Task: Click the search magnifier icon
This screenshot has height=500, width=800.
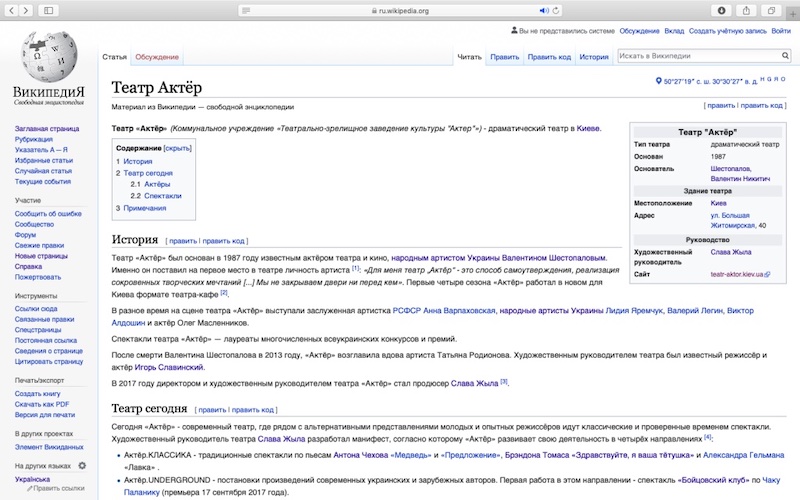Action: pos(785,56)
